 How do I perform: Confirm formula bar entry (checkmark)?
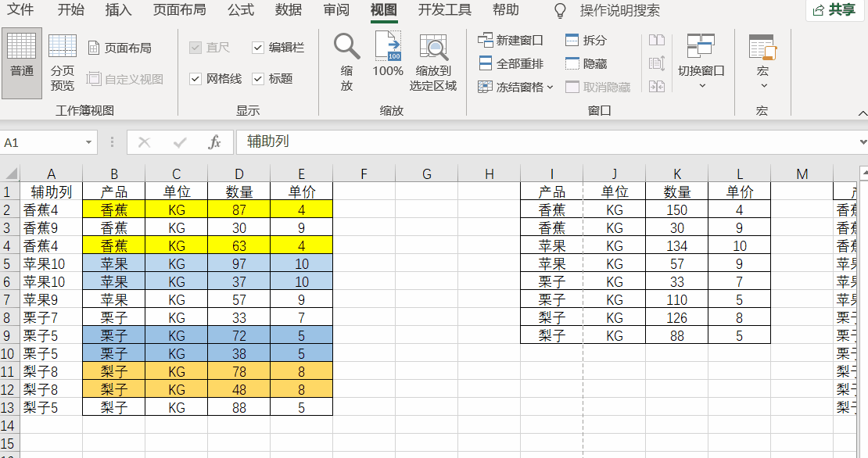tap(179, 142)
